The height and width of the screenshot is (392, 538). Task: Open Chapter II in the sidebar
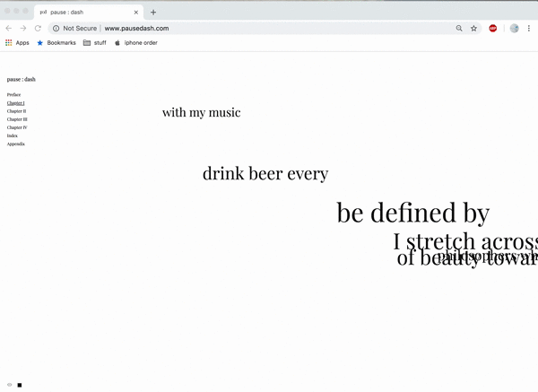click(16, 111)
